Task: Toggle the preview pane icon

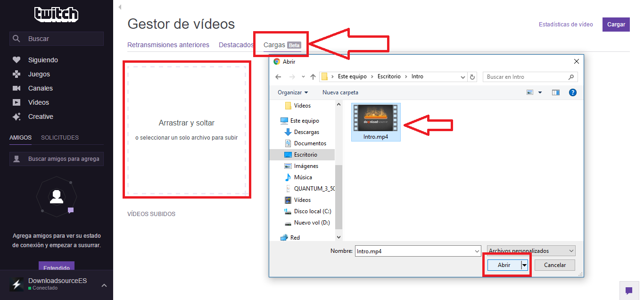Action: click(x=556, y=92)
